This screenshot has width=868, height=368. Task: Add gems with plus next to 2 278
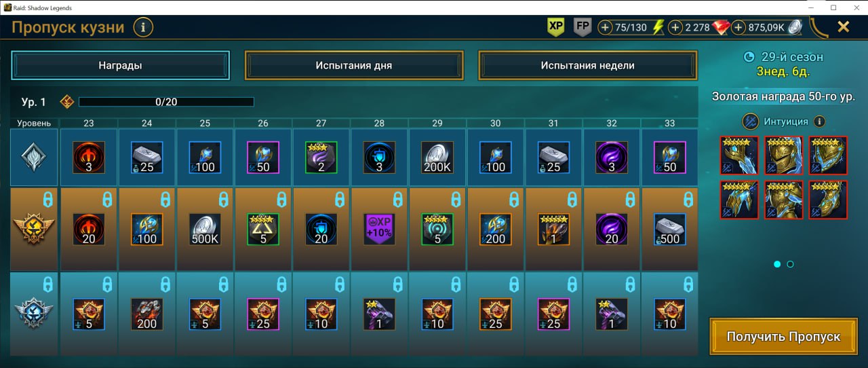coord(675,27)
